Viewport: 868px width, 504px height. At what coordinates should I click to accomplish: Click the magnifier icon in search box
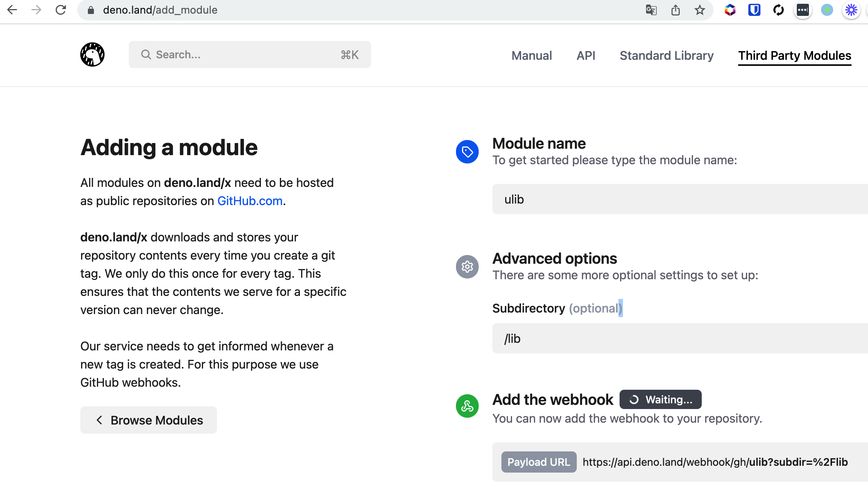coord(146,54)
